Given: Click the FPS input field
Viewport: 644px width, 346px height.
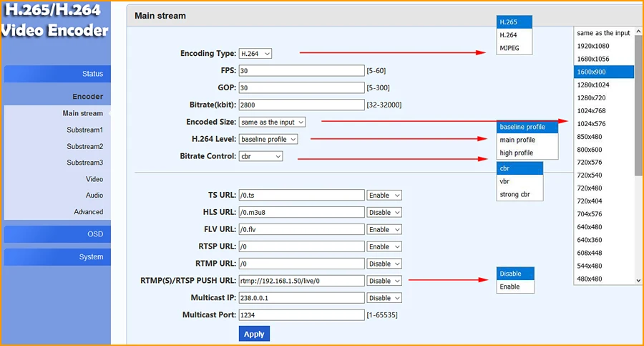Looking at the screenshot, I should pos(301,71).
